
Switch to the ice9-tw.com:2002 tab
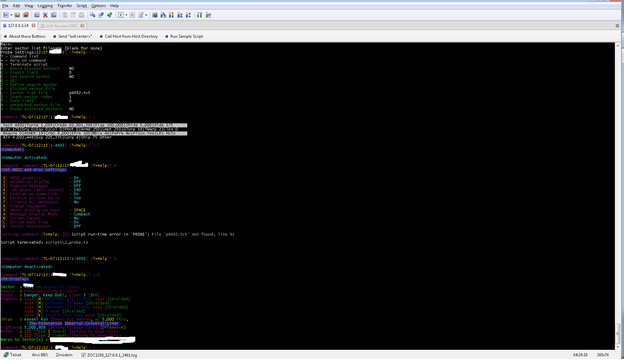pyautogui.click(x=61, y=26)
